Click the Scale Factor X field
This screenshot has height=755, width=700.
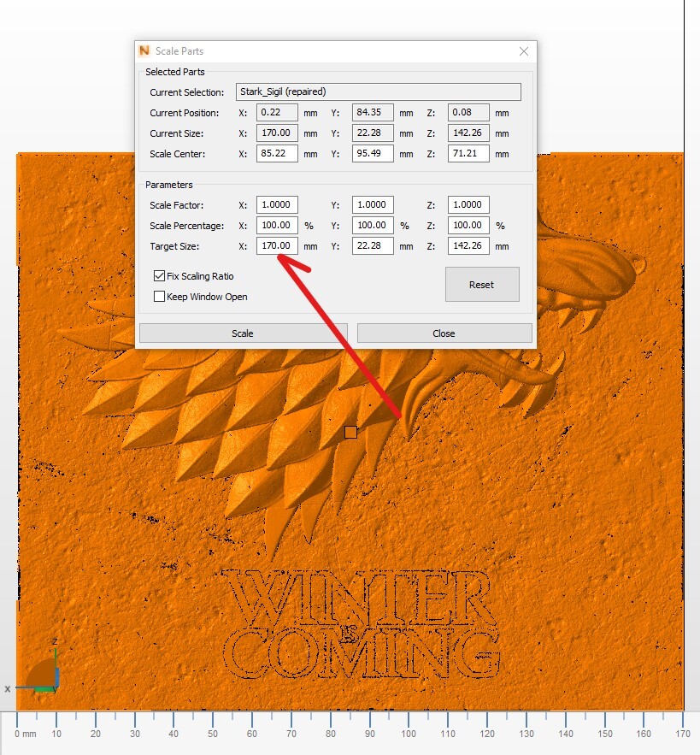277,204
